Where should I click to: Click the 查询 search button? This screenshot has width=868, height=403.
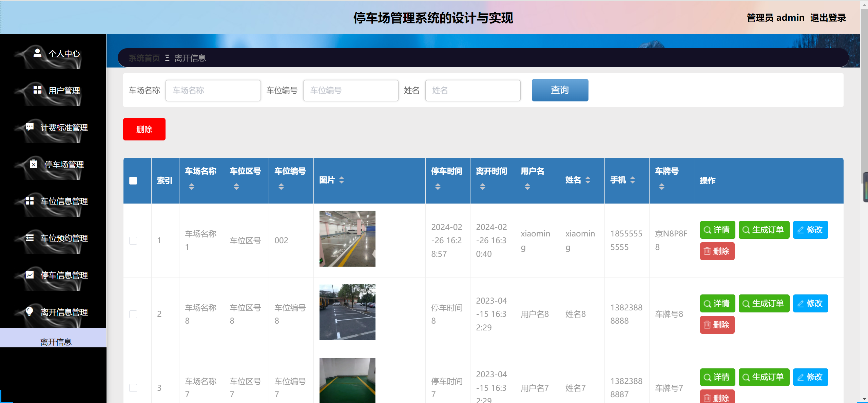[560, 90]
